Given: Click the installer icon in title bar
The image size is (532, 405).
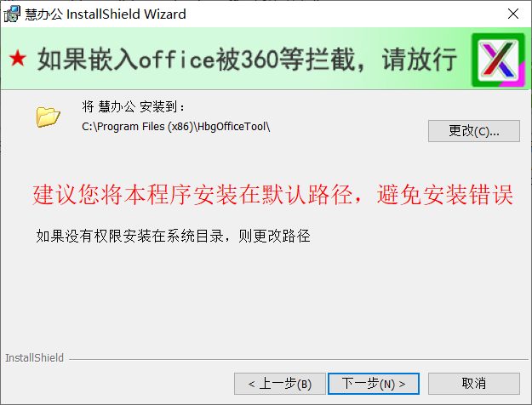Looking at the screenshot, I should pos(12,14).
